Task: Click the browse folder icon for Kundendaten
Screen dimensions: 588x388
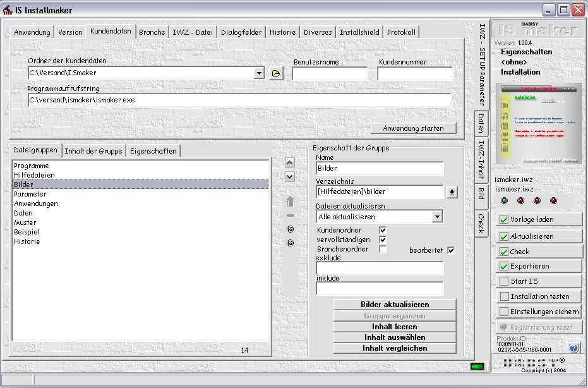Action: [x=276, y=74]
